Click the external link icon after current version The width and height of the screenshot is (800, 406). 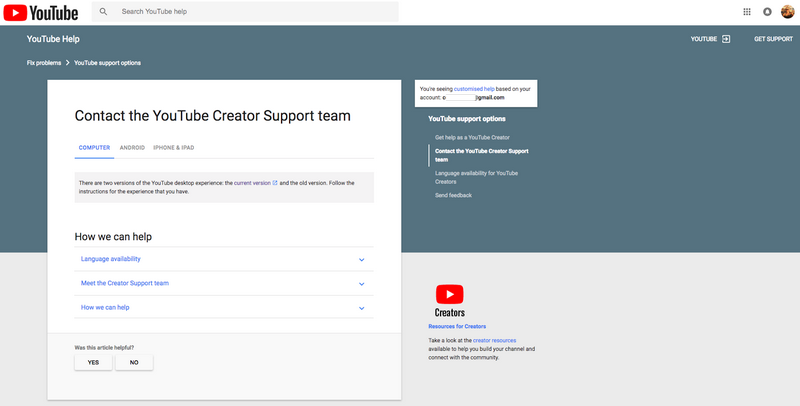pyautogui.click(x=276, y=183)
